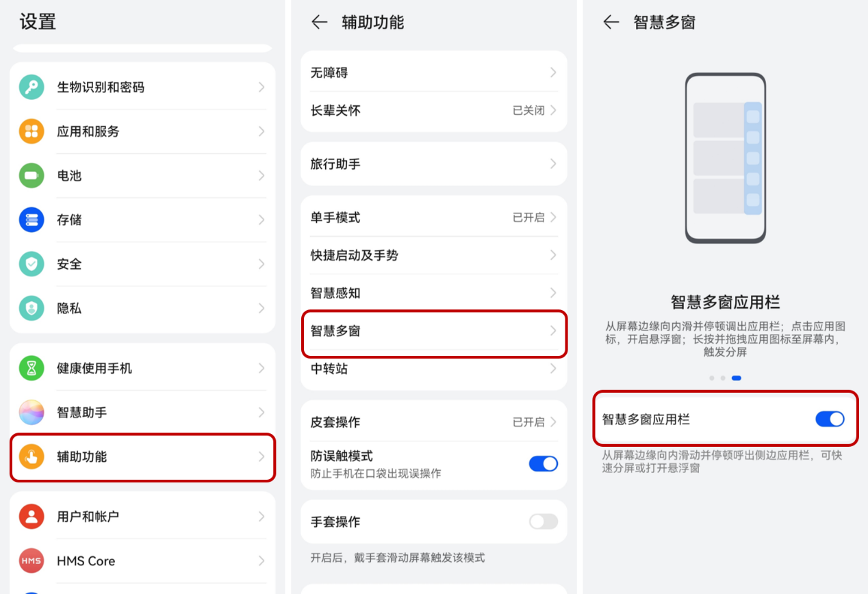868x594 pixels.
Task: Select the 辅助功能 settings item
Action: tap(142, 456)
